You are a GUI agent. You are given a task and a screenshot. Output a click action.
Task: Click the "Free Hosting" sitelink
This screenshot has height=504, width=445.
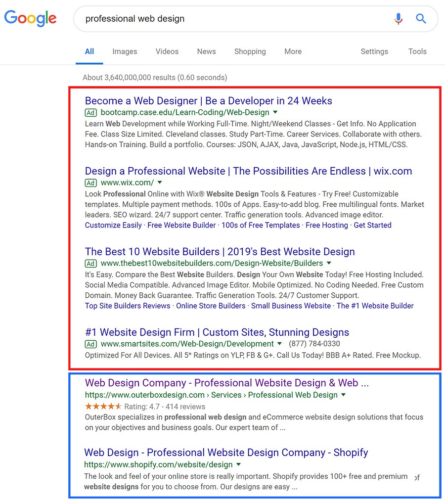pos(327,225)
